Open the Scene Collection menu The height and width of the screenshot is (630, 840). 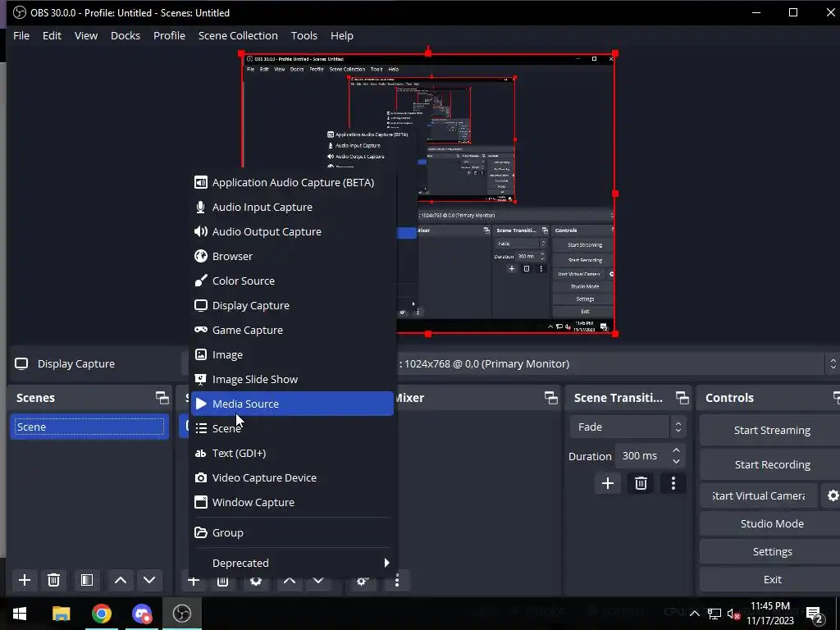(238, 35)
